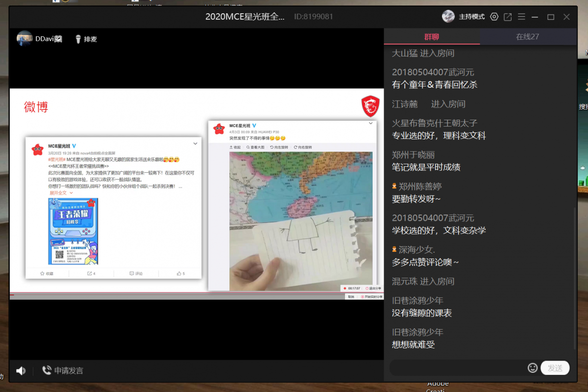Image resolution: width=588 pixels, height=392 pixels.
Task: Open room settings hexagon icon
Action: tap(494, 17)
